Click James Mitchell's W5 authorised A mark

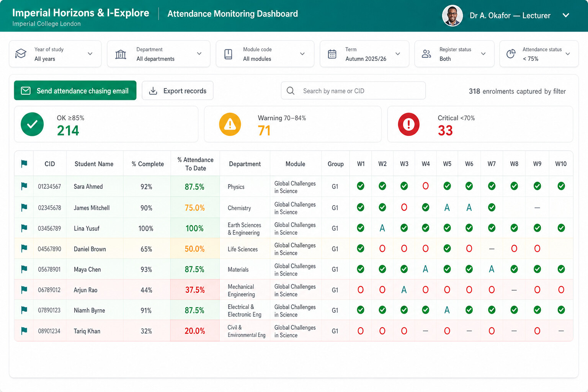447,207
